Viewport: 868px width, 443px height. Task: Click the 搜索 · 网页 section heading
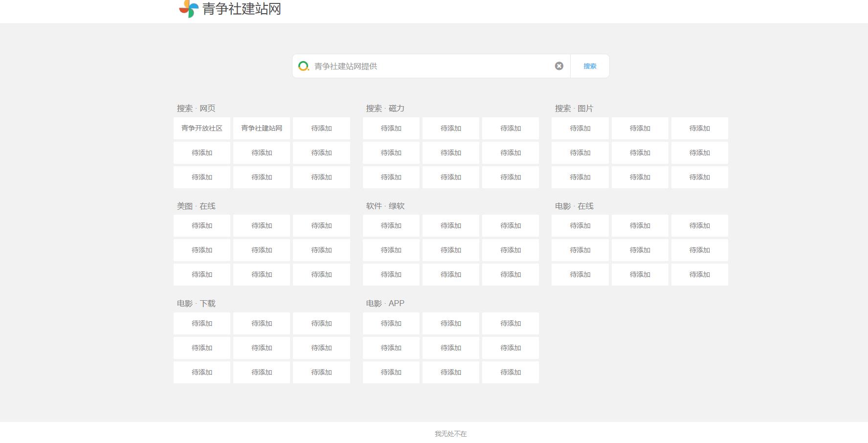[196, 109]
